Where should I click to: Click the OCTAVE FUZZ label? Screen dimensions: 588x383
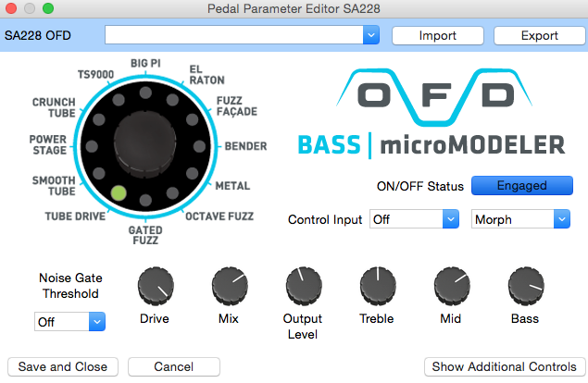219,216
